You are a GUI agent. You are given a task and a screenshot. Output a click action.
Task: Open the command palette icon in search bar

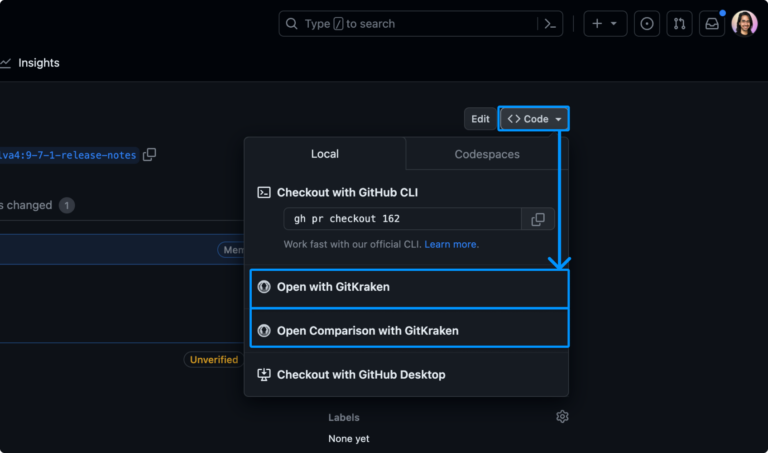(x=550, y=24)
